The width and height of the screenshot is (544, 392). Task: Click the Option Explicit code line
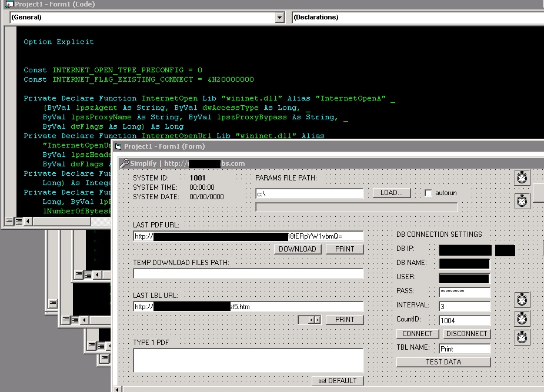tap(59, 42)
